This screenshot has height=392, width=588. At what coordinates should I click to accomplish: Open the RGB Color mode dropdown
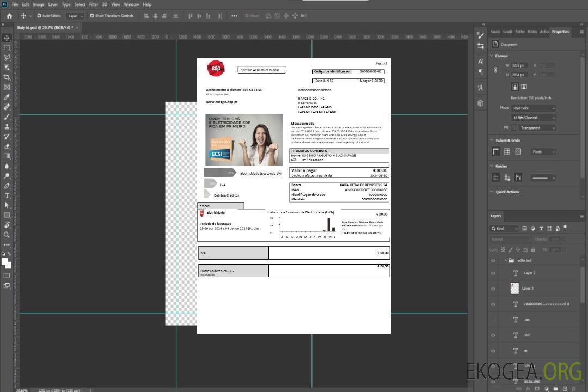point(534,108)
